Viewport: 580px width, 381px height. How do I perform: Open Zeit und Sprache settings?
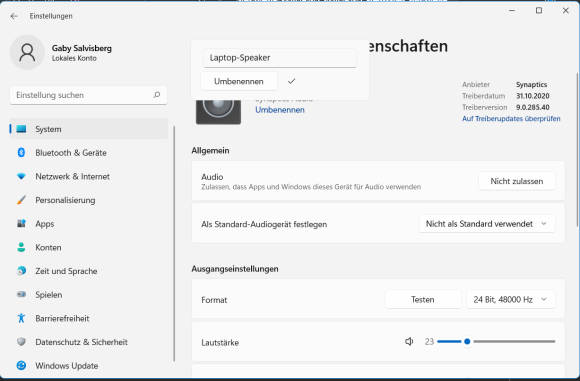click(89, 271)
